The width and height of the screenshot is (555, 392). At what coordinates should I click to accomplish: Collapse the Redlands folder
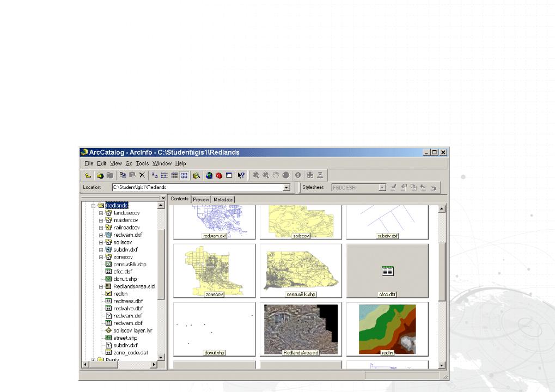[x=93, y=206]
